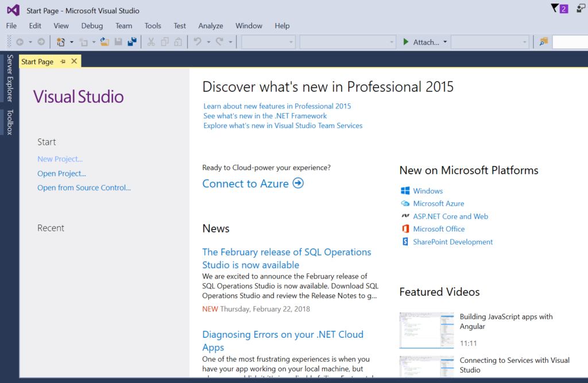Click the Navigate Backward toolbar icon
This screenshot has height=383, width=588.
[20, 42]
